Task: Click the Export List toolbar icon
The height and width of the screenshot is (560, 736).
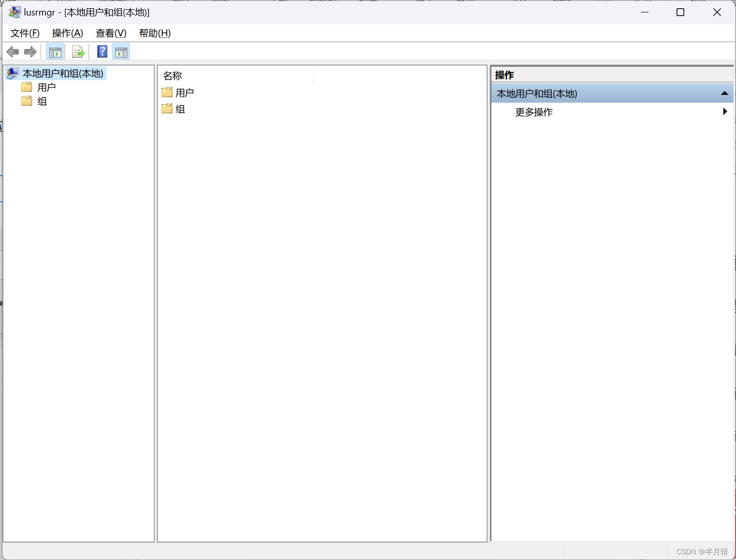Action: pos(78,52)
